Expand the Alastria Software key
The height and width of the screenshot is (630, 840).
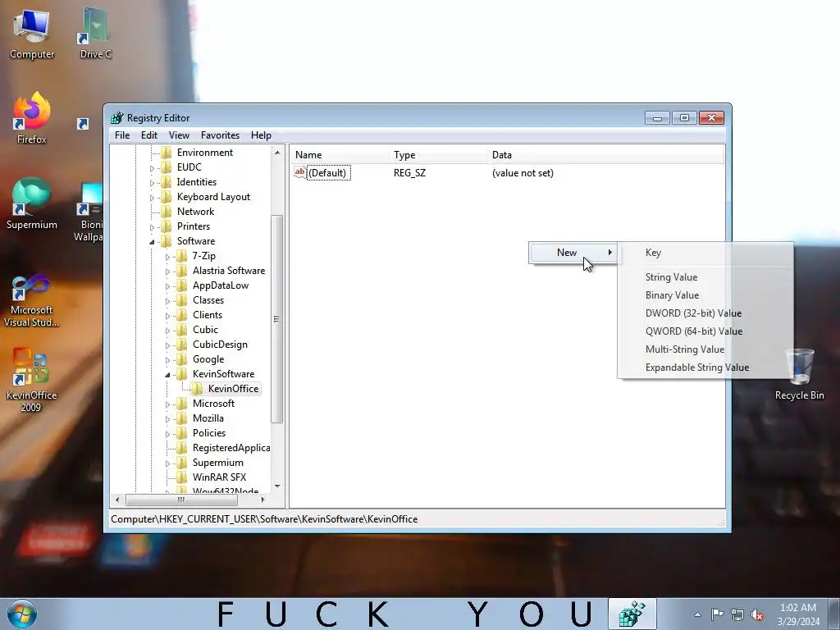click(167, 272)
